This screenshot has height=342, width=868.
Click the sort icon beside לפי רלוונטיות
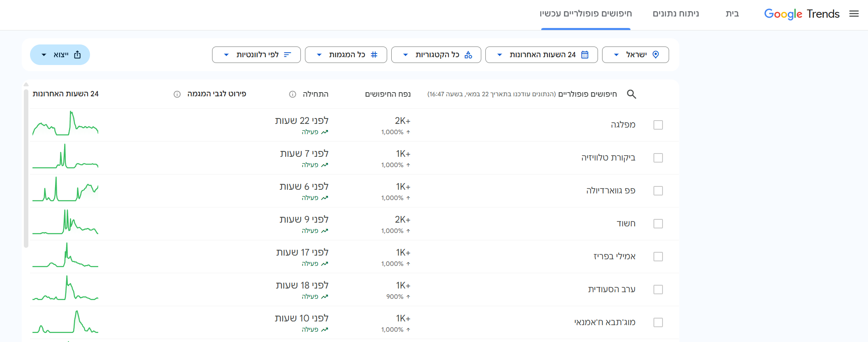(x=287, y=55)
